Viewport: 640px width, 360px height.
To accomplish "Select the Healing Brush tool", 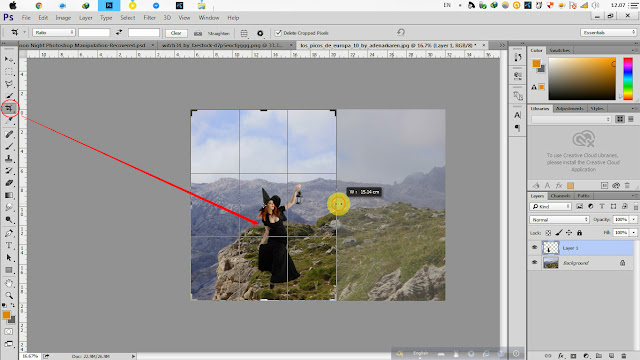I will 9,134.
